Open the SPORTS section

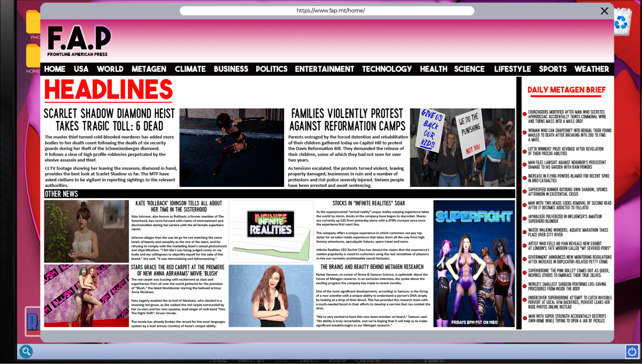(x=553, y=69)
